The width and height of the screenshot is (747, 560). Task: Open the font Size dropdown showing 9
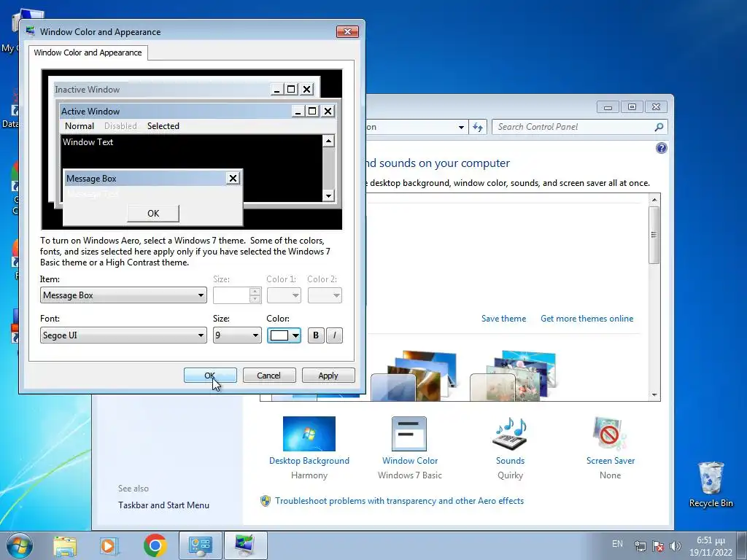(x=237, y=335)
